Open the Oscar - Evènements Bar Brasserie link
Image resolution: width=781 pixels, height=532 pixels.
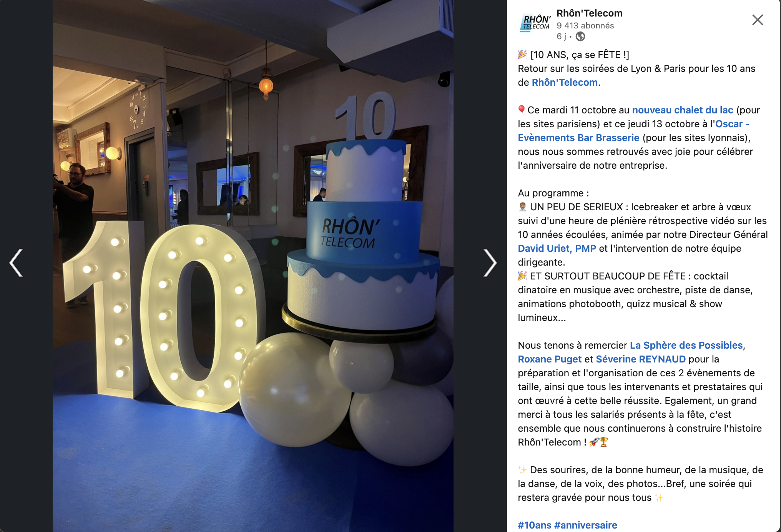point(633,131)
